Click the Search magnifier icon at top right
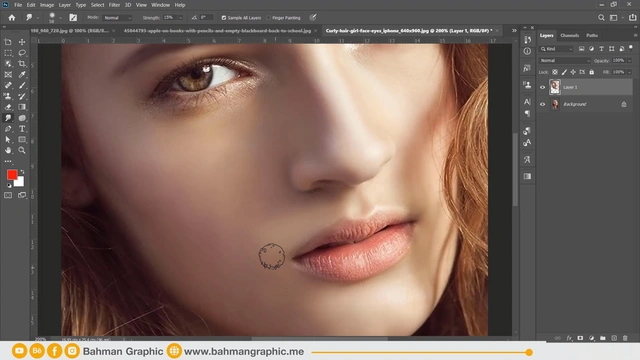This screenshot has width=640, height=360. 601,18
